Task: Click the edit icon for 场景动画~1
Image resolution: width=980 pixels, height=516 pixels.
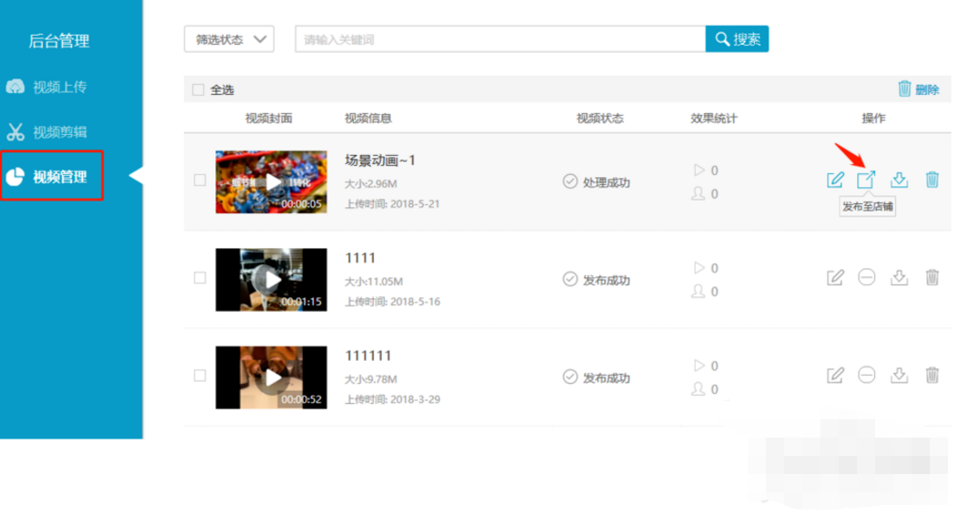Action: coord(835,180)
